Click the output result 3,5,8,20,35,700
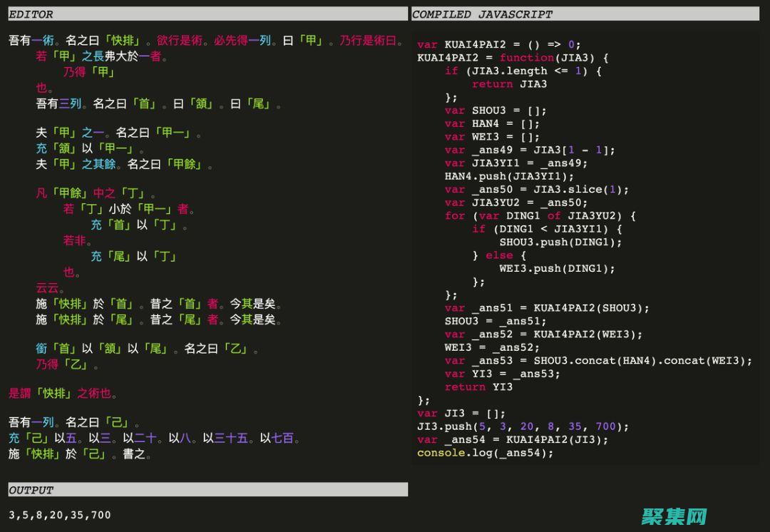770x532 pixels. point(60,515)
